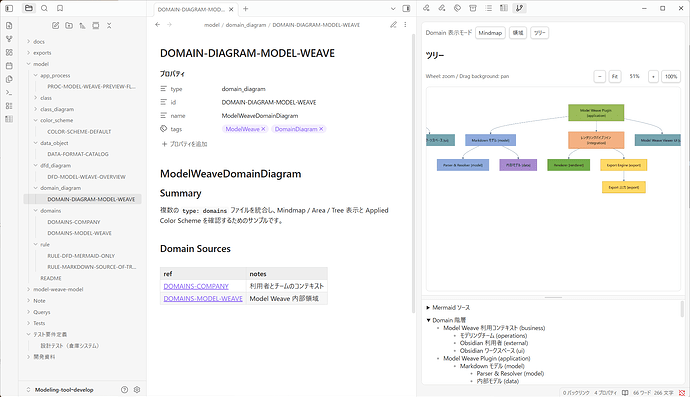690x397 pixels.
Task: Switch vault via Modeling-tool-develop selector
Action: pos(60,390)
